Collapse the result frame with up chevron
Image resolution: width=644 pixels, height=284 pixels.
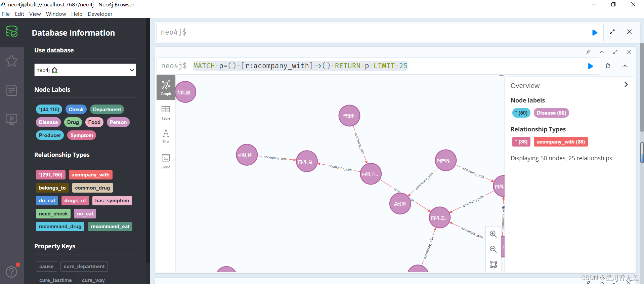click(x=602, y=52)
